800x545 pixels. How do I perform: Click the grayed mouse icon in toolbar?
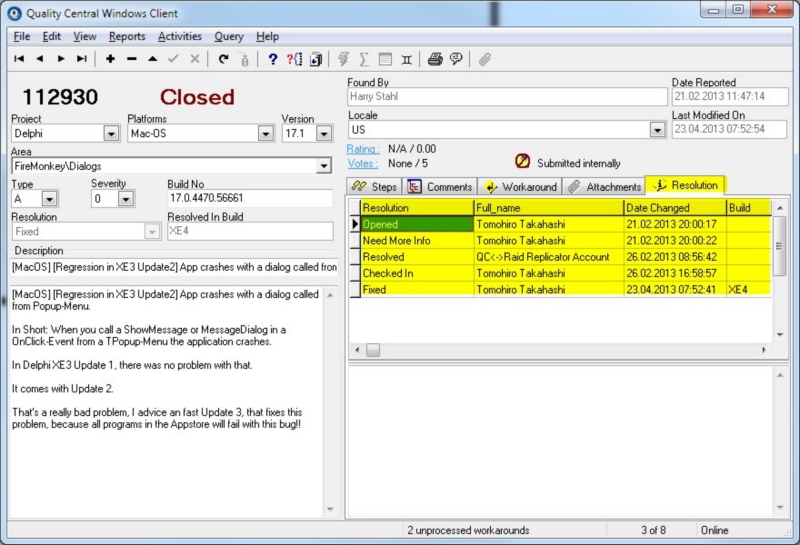pos(244,60)
